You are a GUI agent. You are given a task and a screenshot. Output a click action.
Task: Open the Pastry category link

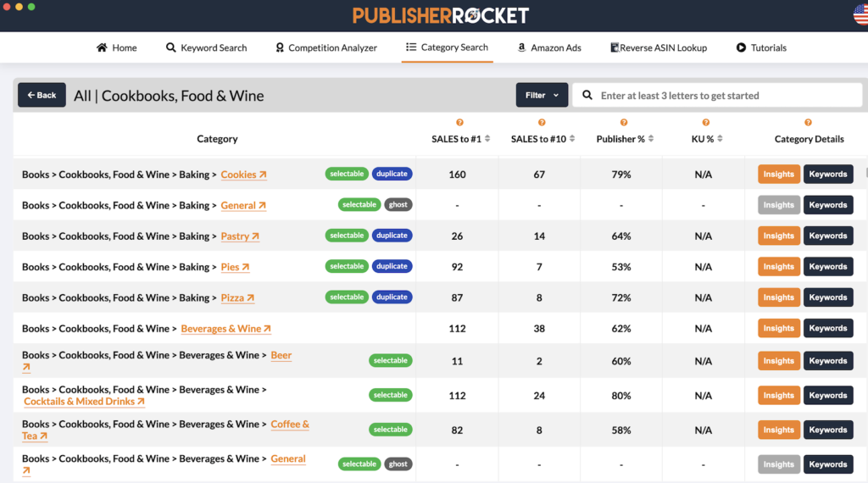(240, 236)
